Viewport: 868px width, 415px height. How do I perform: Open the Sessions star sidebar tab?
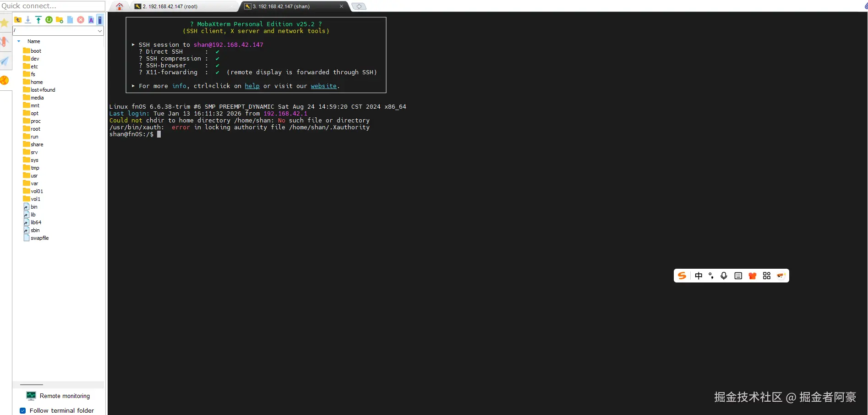coord(5,23)
